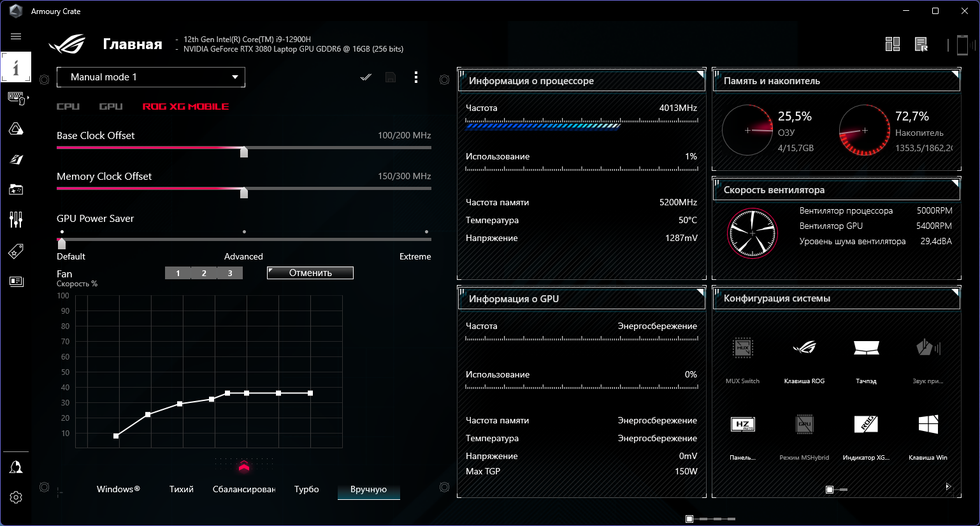This screenshot has width=980, height=526.
Task: Click the Base Clock Offset slider handle
Action: click(x=244, y=151)
